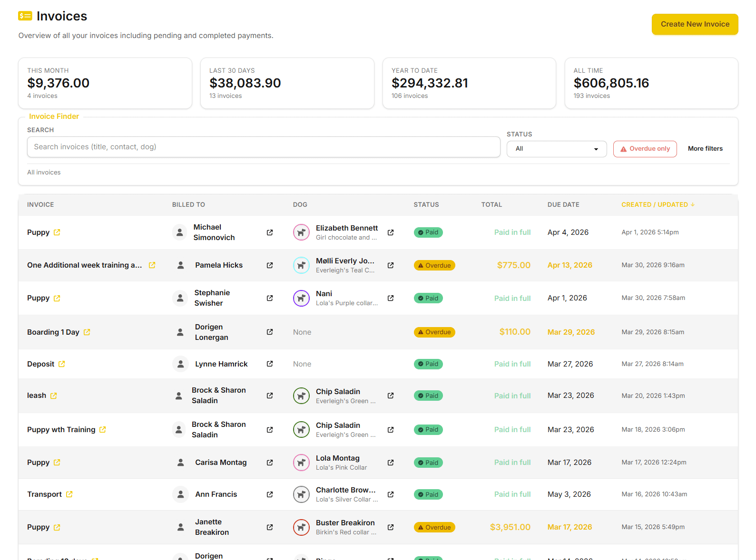756x560 pixels.
Task: Open Pamela Hicks contact link icon
Action: click(x=270, y=265)
